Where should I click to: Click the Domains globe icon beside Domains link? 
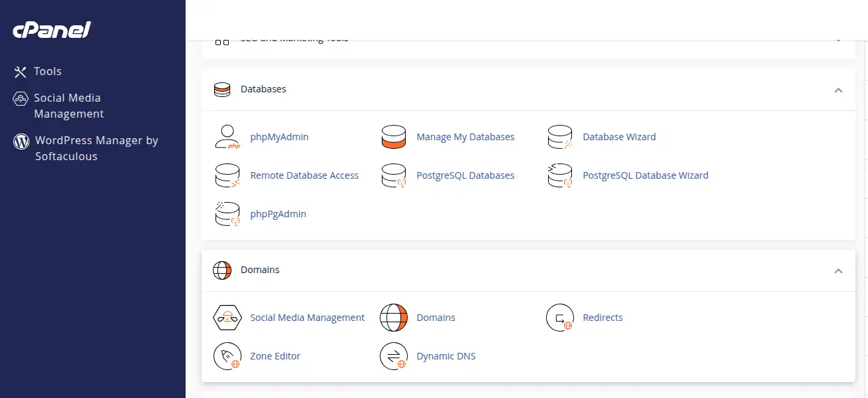coord(394,318)
